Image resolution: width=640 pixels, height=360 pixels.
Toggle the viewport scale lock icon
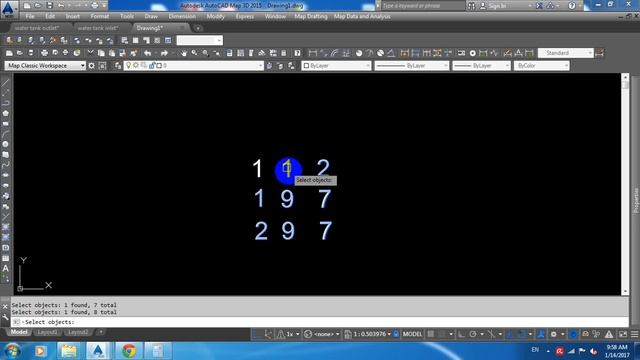click(396, 334)
